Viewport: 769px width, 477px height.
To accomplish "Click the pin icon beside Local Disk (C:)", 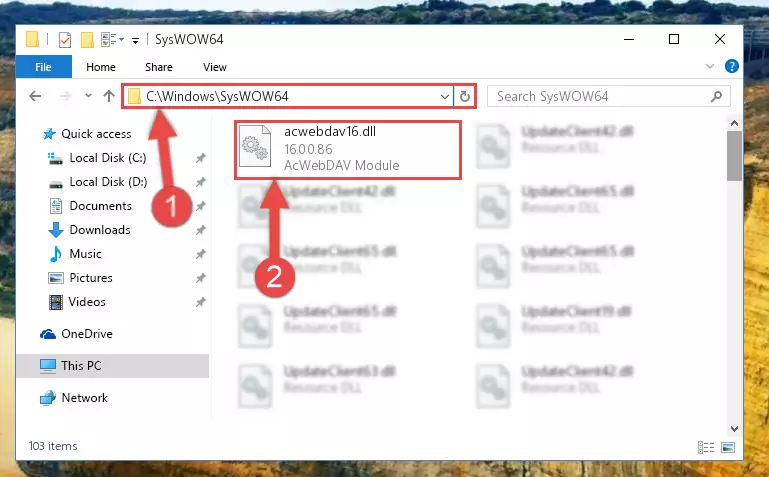I will (201, 158).
